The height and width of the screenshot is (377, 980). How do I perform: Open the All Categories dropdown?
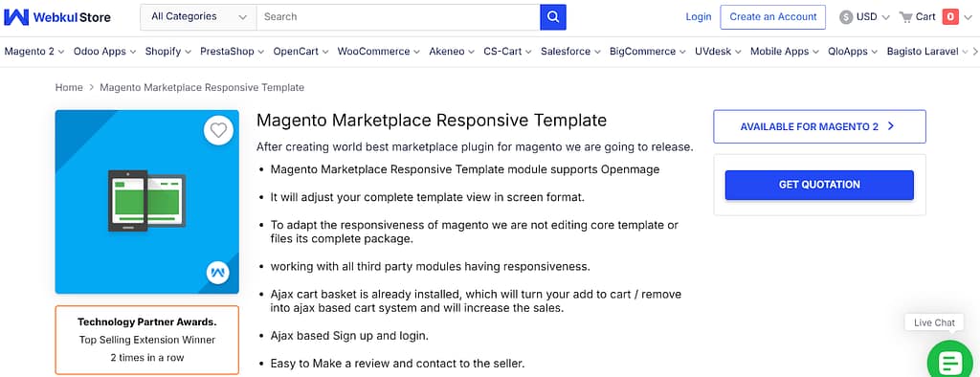[198, 17]
